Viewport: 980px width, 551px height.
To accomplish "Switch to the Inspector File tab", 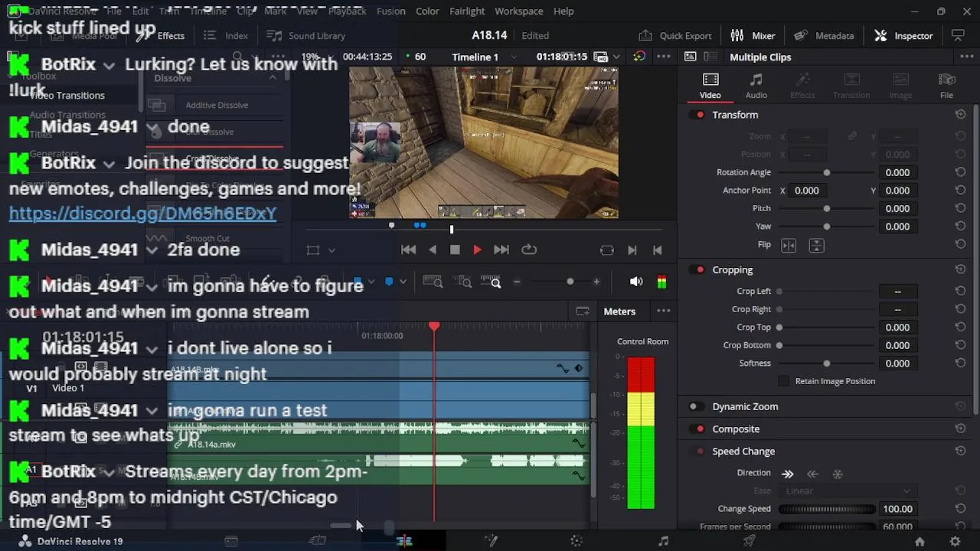I will point(946,86).
